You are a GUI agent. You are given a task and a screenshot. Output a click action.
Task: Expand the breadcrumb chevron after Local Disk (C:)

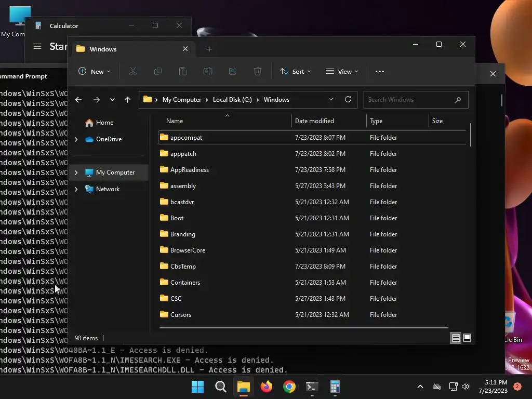[258, 100]
